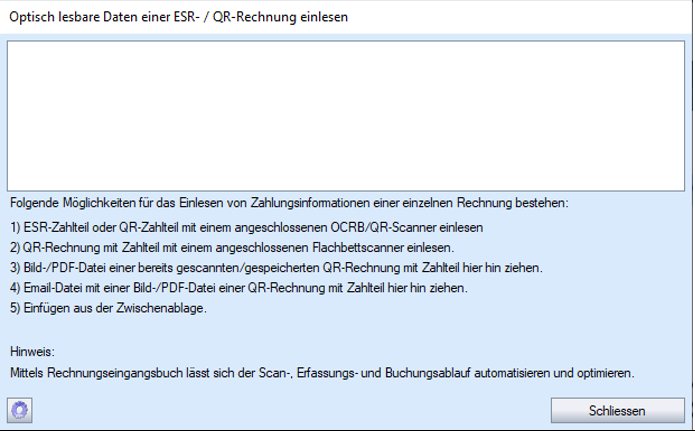Click the 'Hinweis:' label
Image resolution: width=695 pixels, height=431 pixels.
32,352
